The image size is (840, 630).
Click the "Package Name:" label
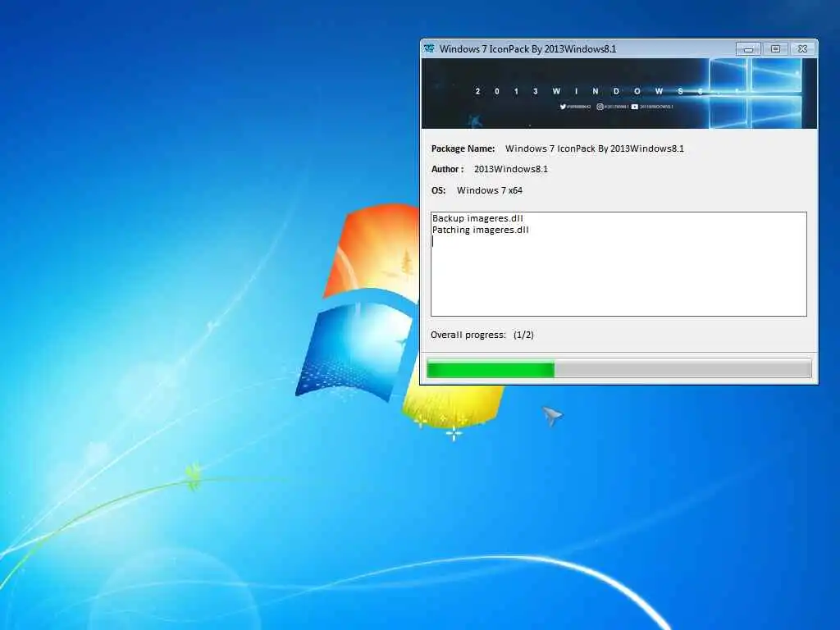(x=463, y=148)
